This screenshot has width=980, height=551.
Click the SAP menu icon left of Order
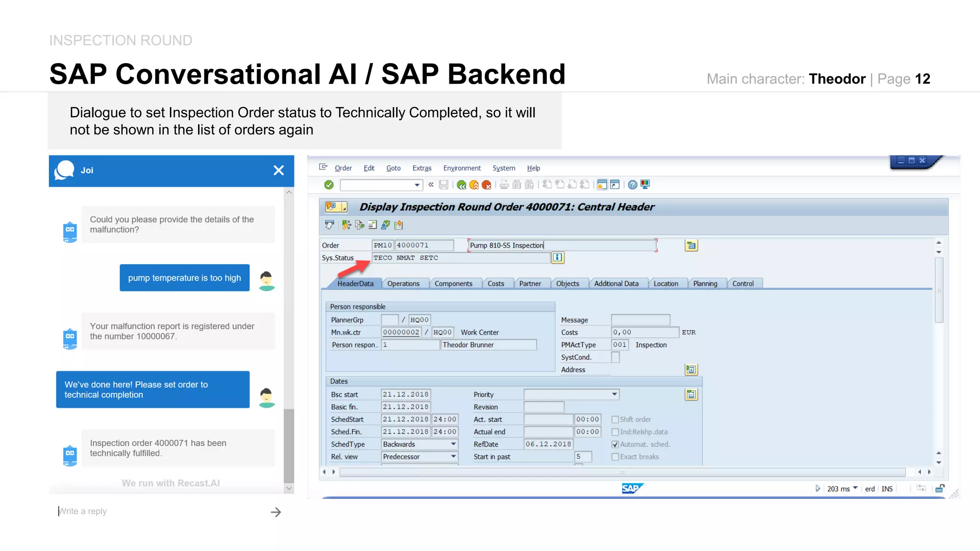[x=323, y=167]
